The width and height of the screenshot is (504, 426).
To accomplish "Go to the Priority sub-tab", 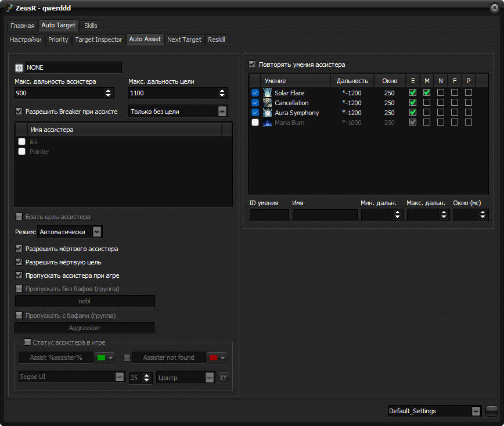I will [58, 40].
